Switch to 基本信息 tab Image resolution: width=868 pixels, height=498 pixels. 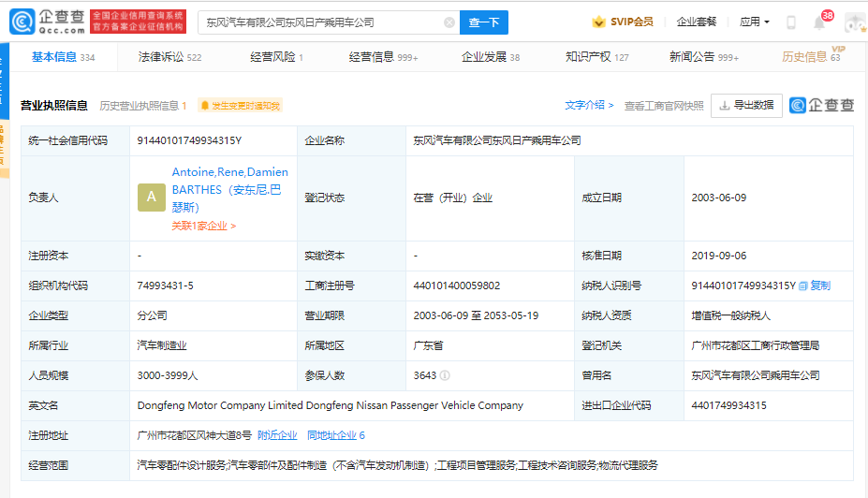tap(63, 57)
